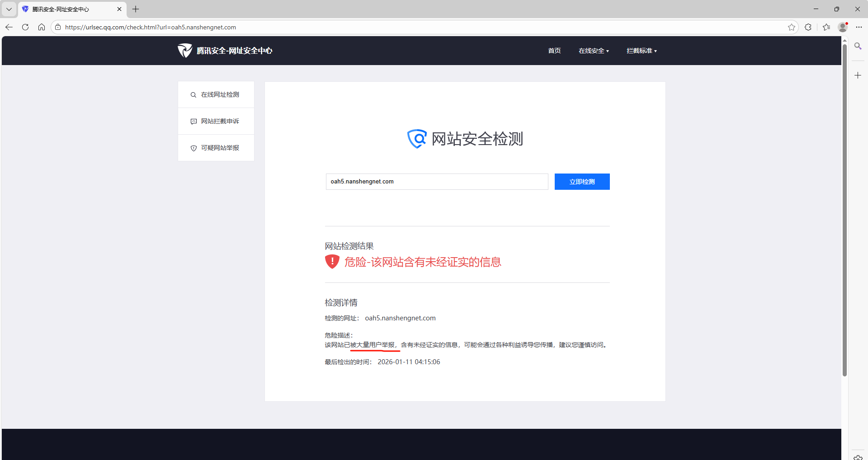Click the sidebar settings gear icon
Viewport: 868px width, 460px height.
click(858, 457)
